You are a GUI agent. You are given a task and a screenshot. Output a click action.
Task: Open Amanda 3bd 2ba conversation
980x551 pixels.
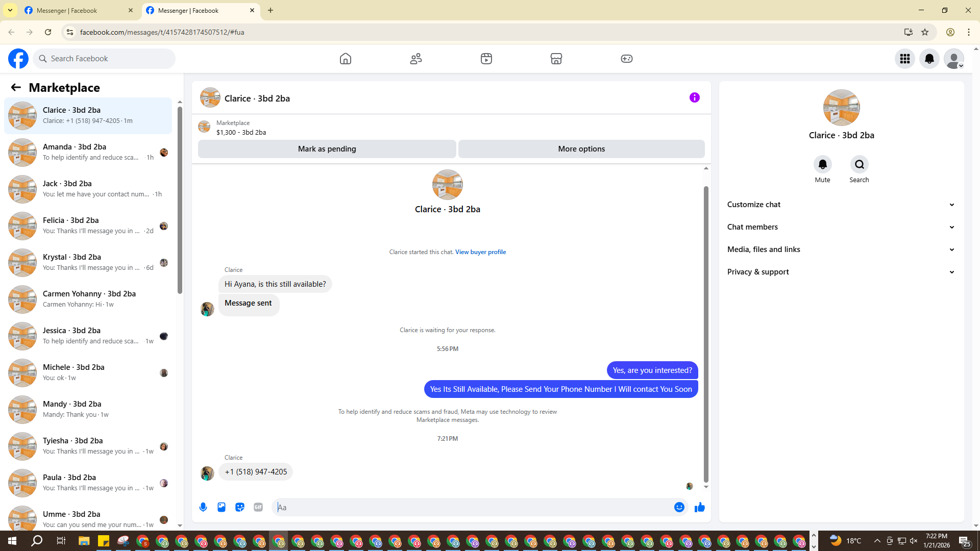(89, 152)
